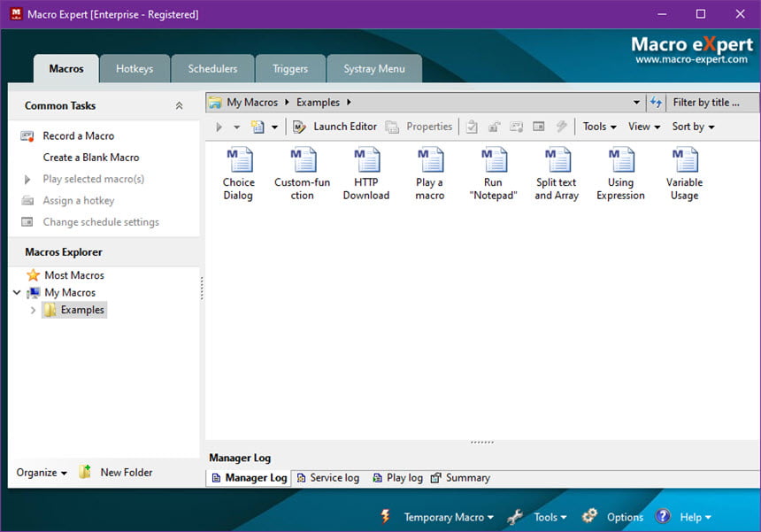Select Most Macros in the explorer tree
761x532 pixels.
(x=74, y=275)
